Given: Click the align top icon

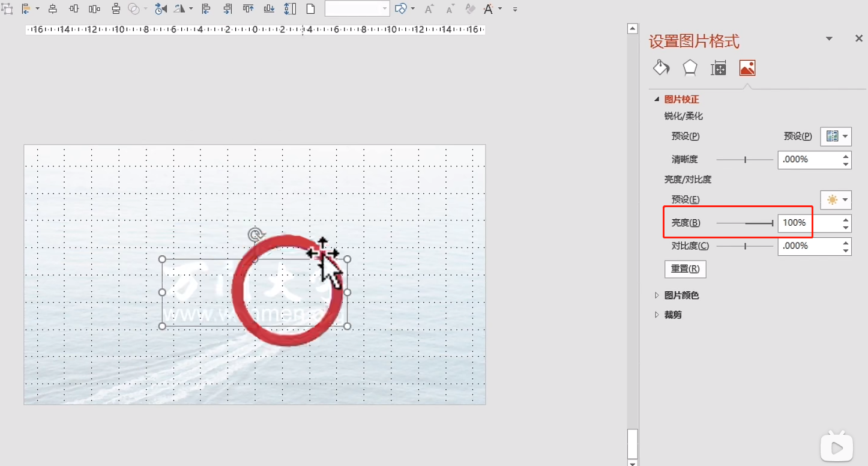Looking at the screenshot, I should click(x=248, y=9).
